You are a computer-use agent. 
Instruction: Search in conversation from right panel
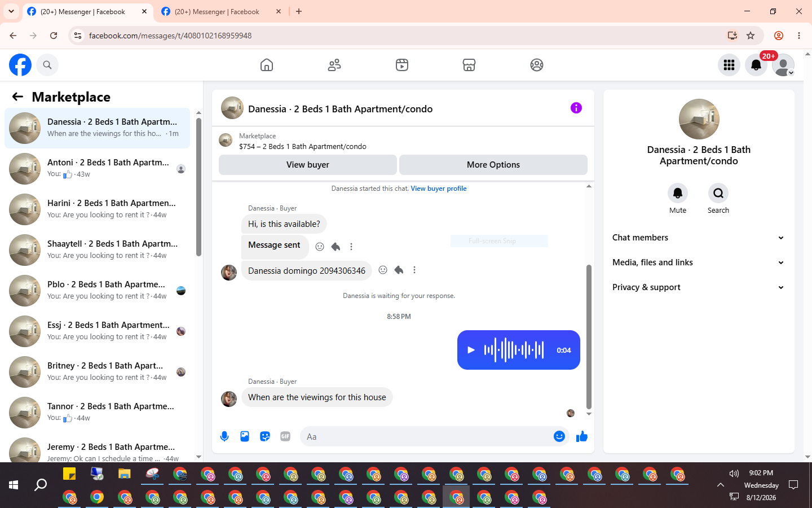click(718, 193)
